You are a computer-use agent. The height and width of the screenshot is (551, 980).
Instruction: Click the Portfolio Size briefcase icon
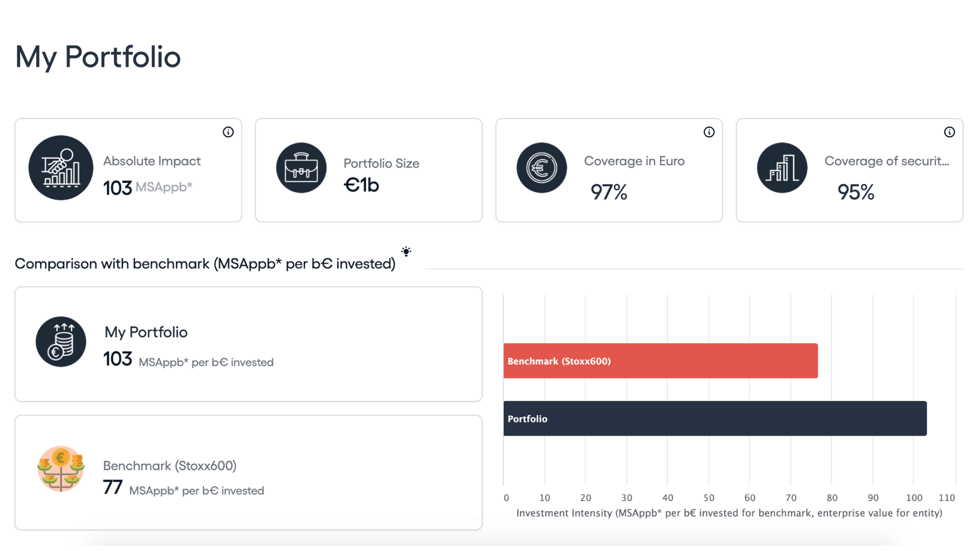pyautogui.click(x=301, y=168)
